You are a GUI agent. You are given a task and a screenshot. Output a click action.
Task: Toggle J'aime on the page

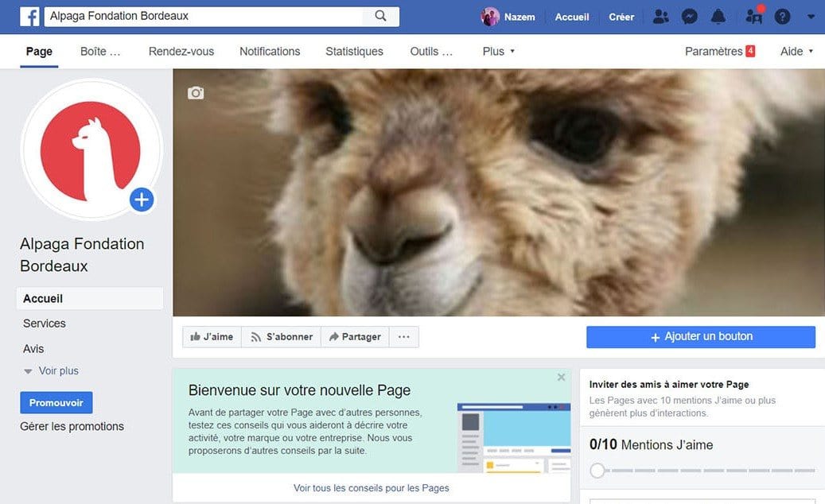point(211,336)
